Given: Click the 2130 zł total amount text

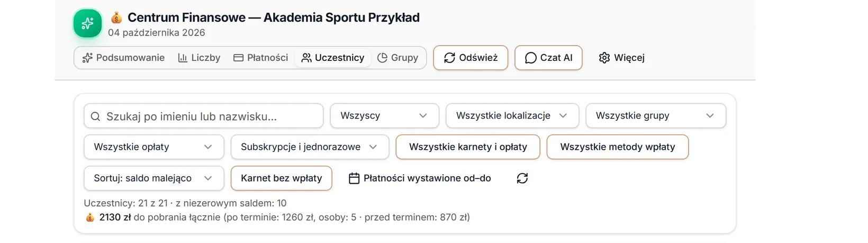Looking at the screenshot, I should coord(115,217).
